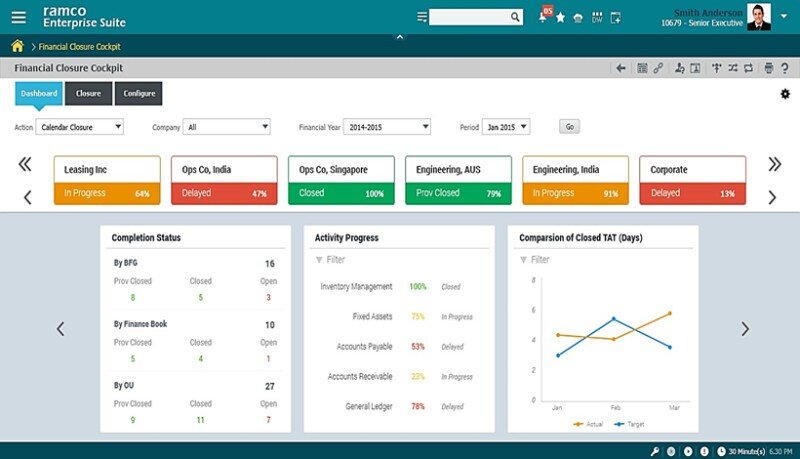
Task: Open notifications bell with badge
Action: coord(543,17)
